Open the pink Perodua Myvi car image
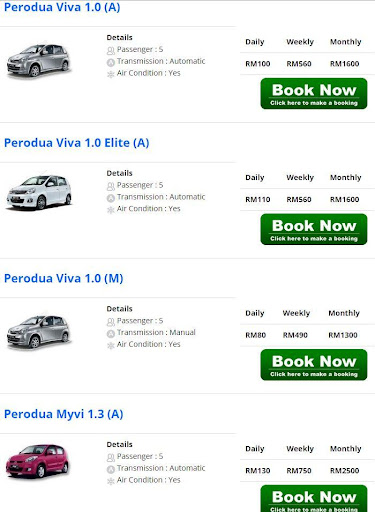 pyautogui.click(x=37, y=461)
